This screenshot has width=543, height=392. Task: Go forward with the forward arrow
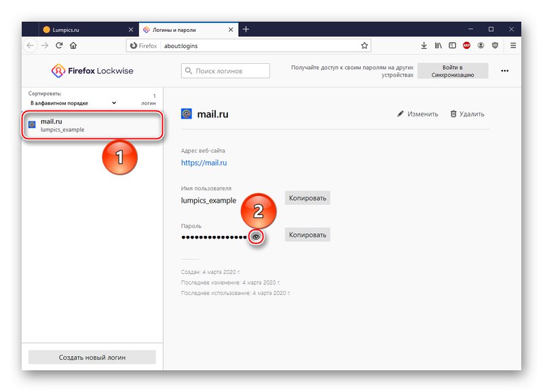coord(45,45)
